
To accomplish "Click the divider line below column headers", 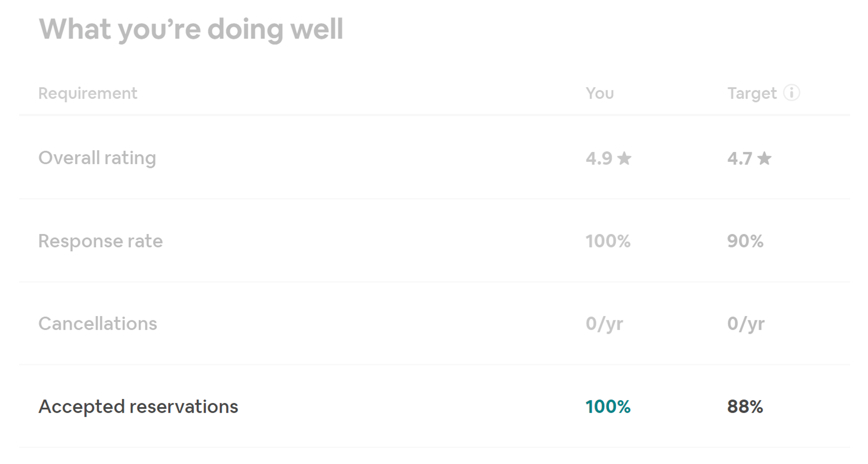I will point(434,115).
